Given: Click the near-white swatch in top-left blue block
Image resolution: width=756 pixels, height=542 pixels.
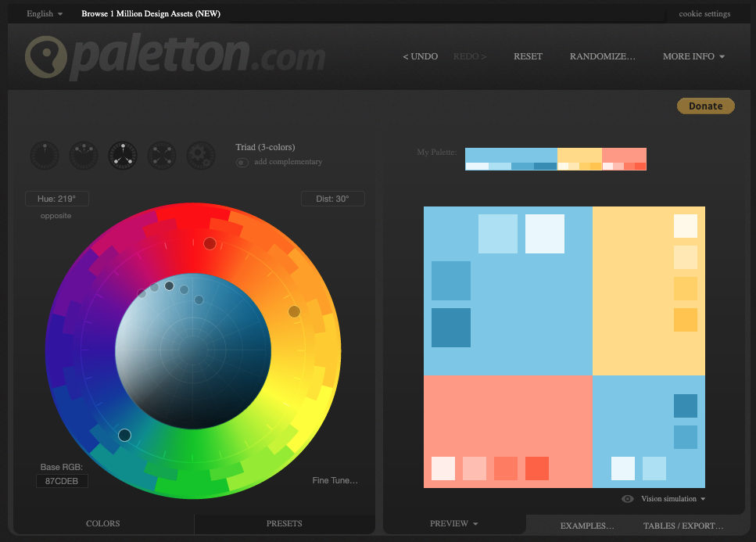Looking at the screenshot, I should pyautogui.click(x=545, y=234).
